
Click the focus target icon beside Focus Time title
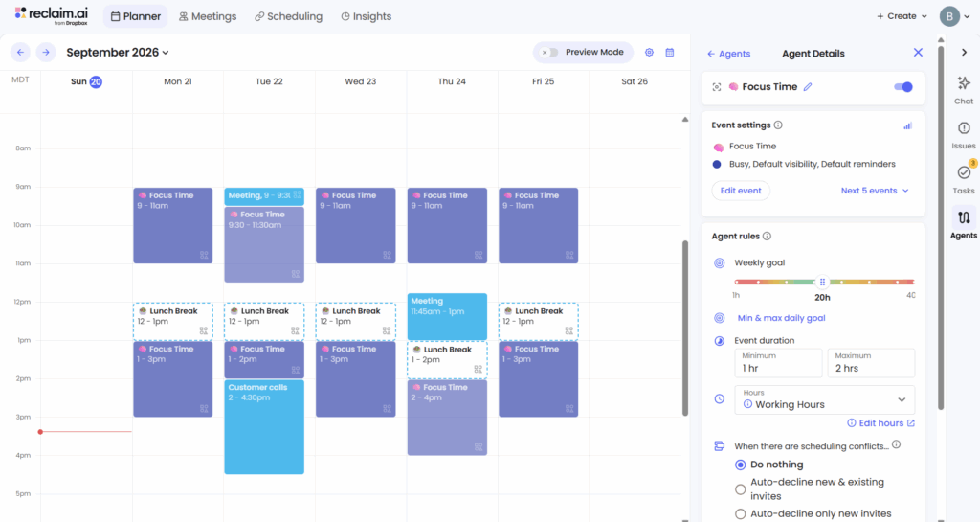(x=717, y=87)
